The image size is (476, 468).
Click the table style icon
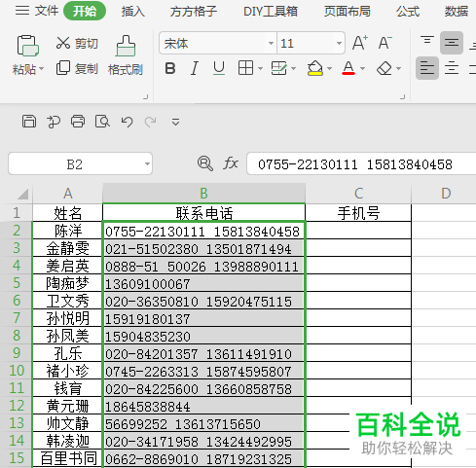click(279, 68)
